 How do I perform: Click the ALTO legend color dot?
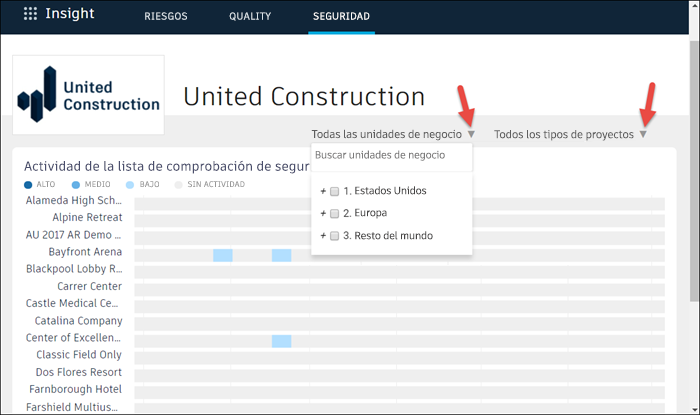tap(28, 185)
